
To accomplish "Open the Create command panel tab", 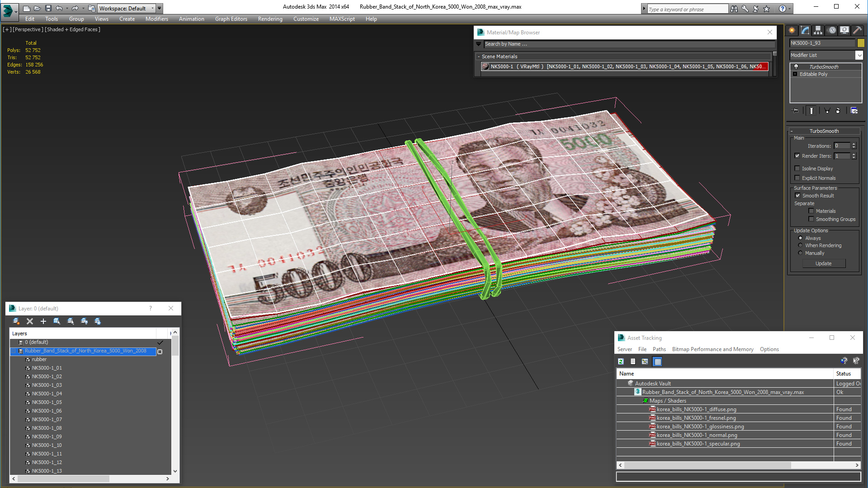I will [792, 30].
